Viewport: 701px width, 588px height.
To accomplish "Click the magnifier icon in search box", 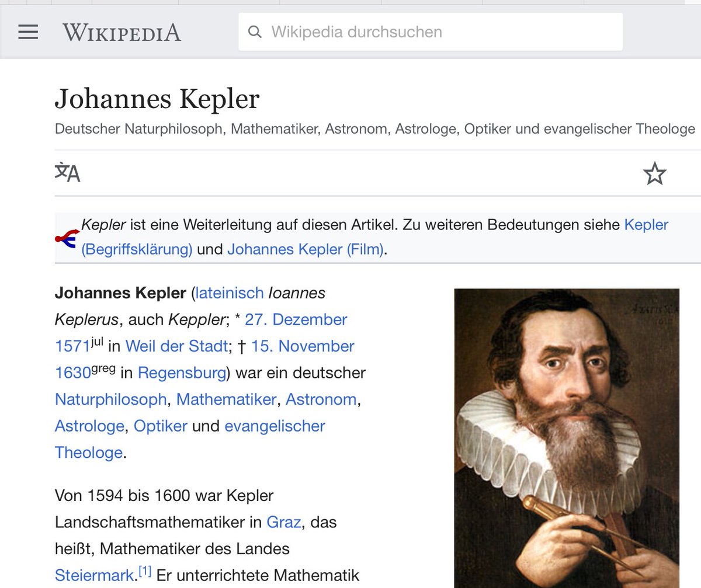I will pos(255,32).
